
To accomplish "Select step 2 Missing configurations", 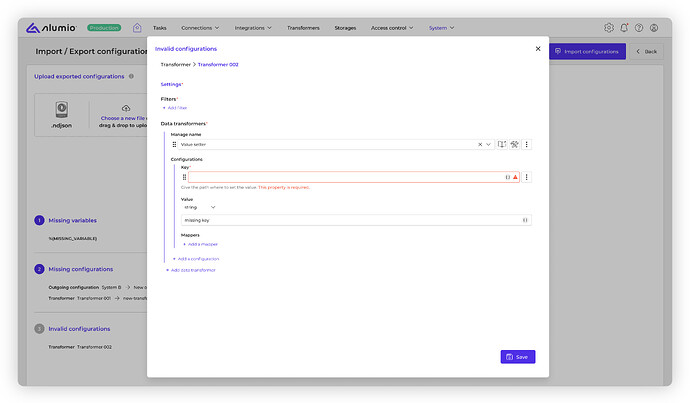I will 73,269.
